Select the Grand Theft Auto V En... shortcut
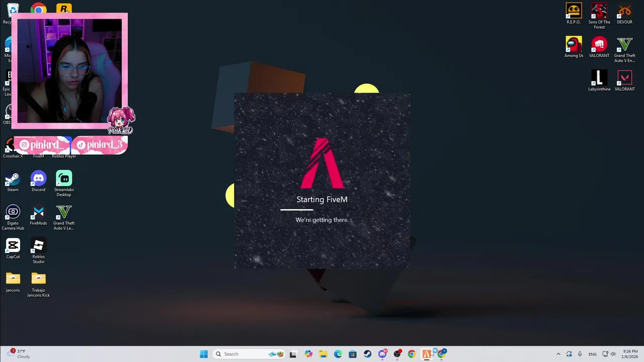 pos(624,50)
